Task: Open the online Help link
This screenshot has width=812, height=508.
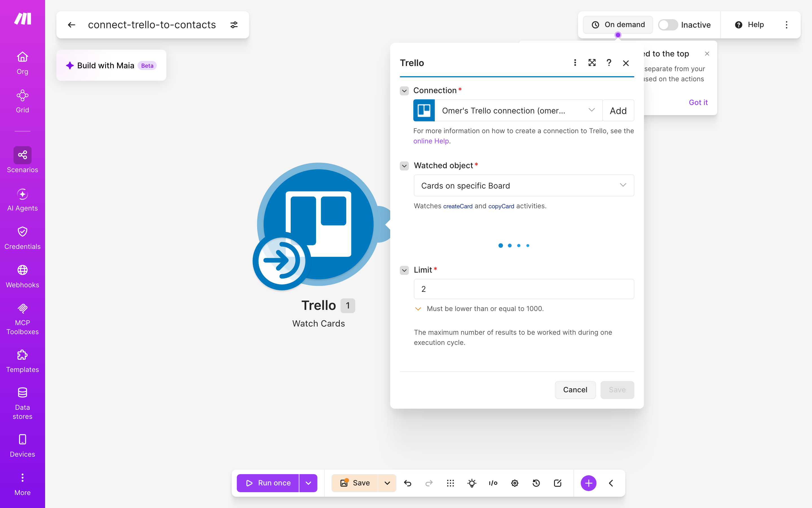Action: click(x=431, y=141)
